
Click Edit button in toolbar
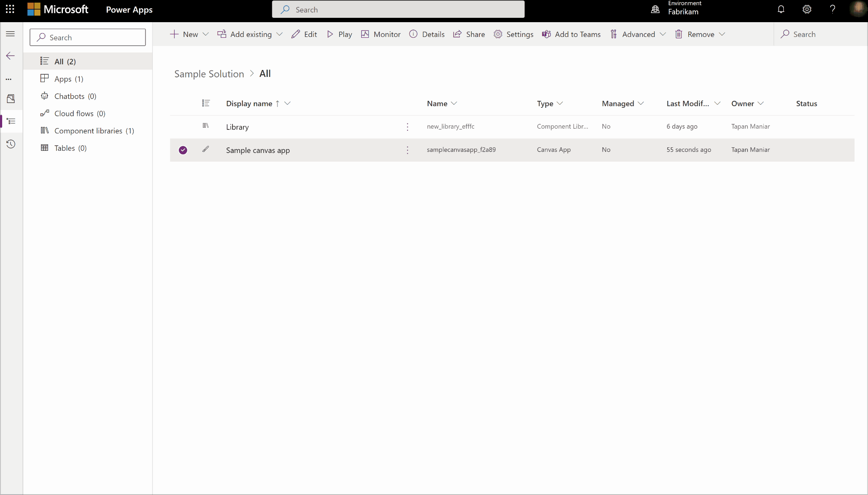tap(305, 34)
